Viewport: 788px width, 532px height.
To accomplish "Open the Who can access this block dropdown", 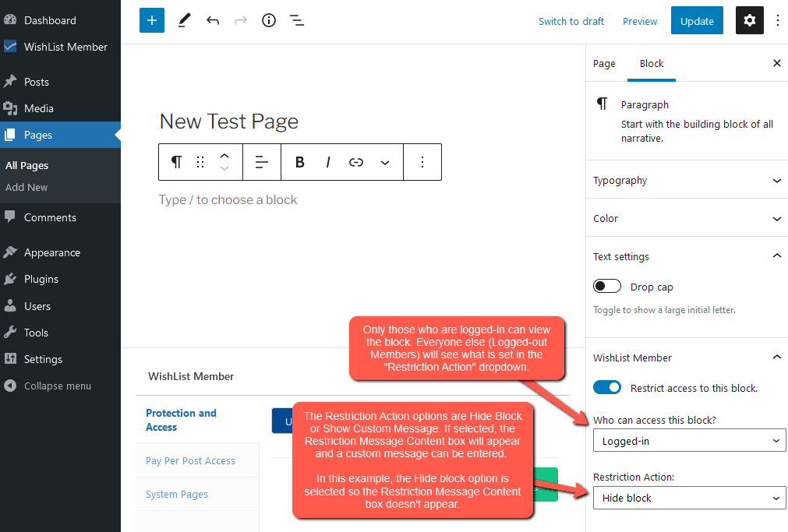I will click(689, 441).
